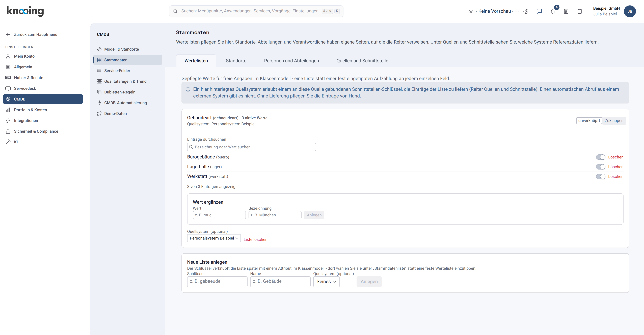Open the keines source system dropdown

coord(326,282)
